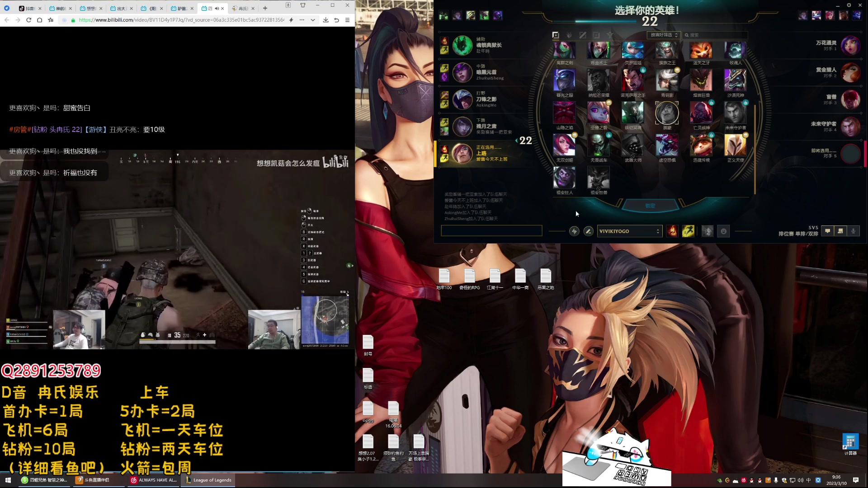Pick the 虚空恐惧 champion
The image size is (868, 488).
point(667,145)
